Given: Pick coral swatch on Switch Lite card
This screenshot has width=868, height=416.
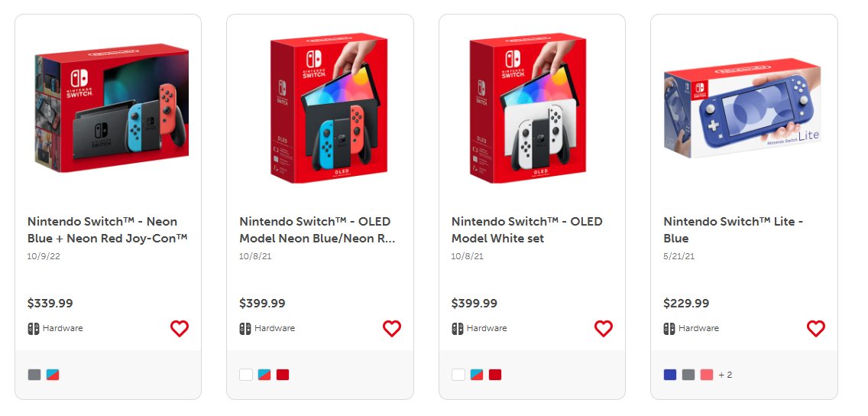Looking at the screenshot, I should 707,375.
